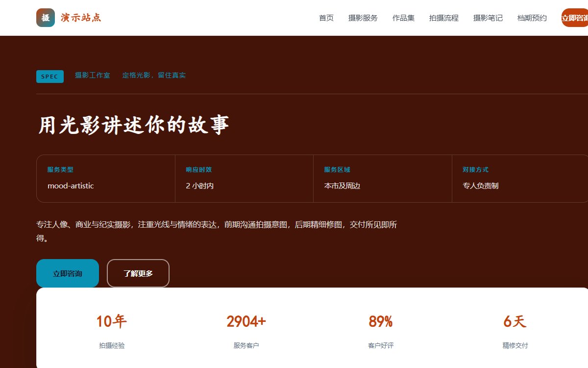Click the 6天 statistic
The width and height of the screenshot is (588, 368).
click(515, 321)
